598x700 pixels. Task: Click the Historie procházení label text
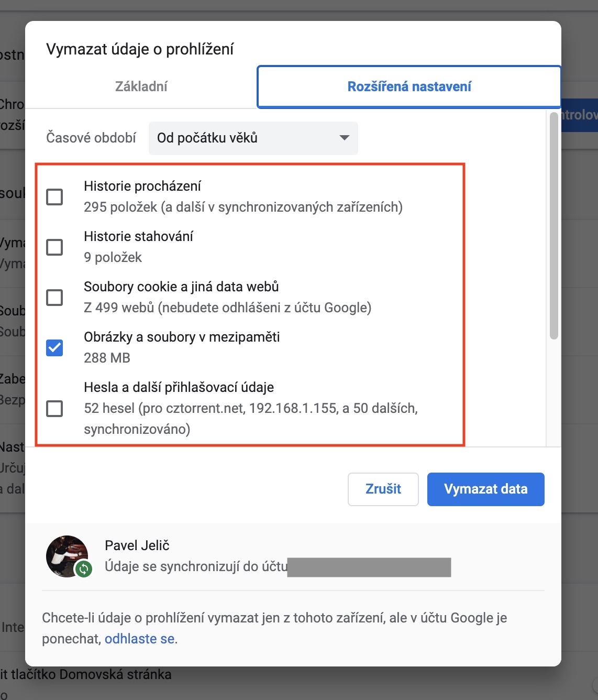142,186
